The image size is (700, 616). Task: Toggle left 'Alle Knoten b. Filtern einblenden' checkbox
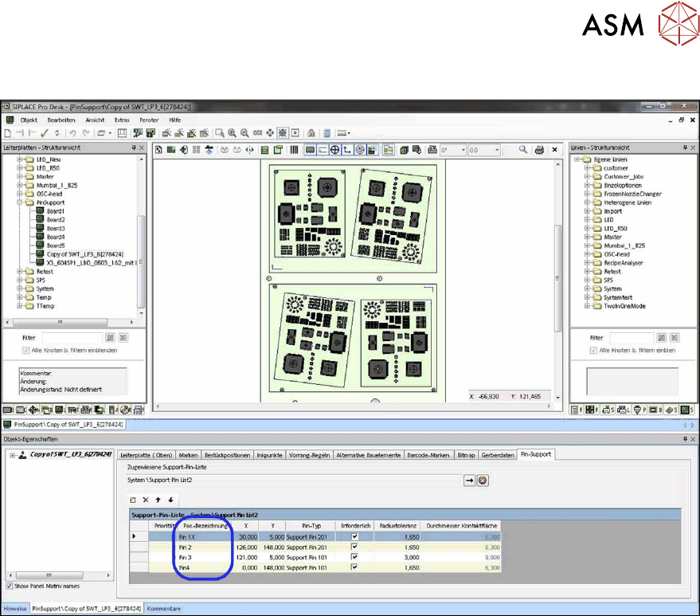click(x=26, y=350)
